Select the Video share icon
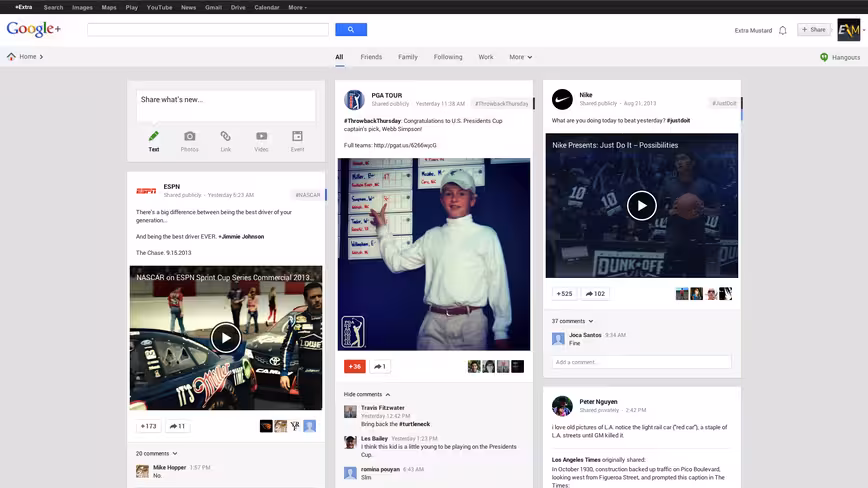868x488 pixels. [261, 136]
